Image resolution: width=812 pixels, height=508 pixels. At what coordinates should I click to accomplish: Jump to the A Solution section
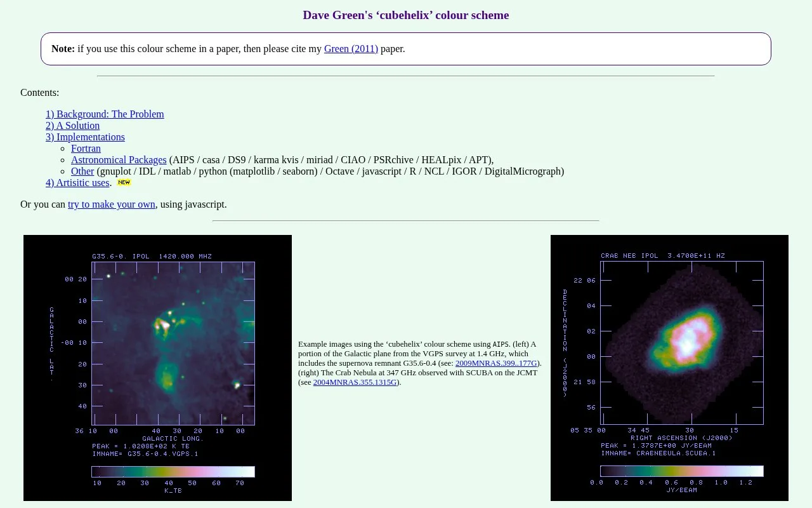72,126
